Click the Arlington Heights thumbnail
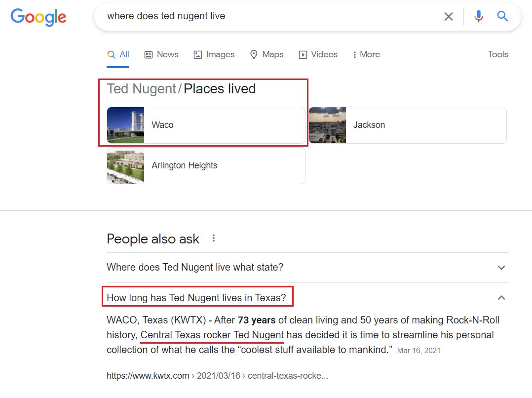 point(125,166)
